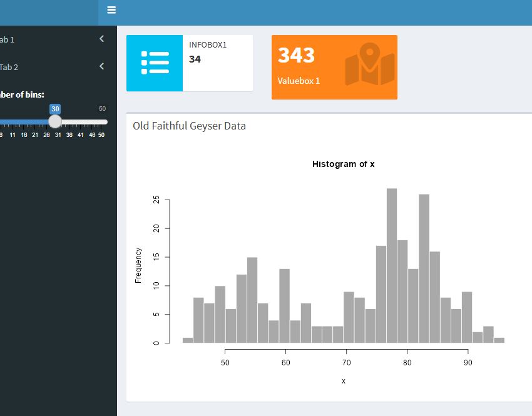
Task: Click the map marker icon in Valuebox 1
Action: (x=369, y=64)
